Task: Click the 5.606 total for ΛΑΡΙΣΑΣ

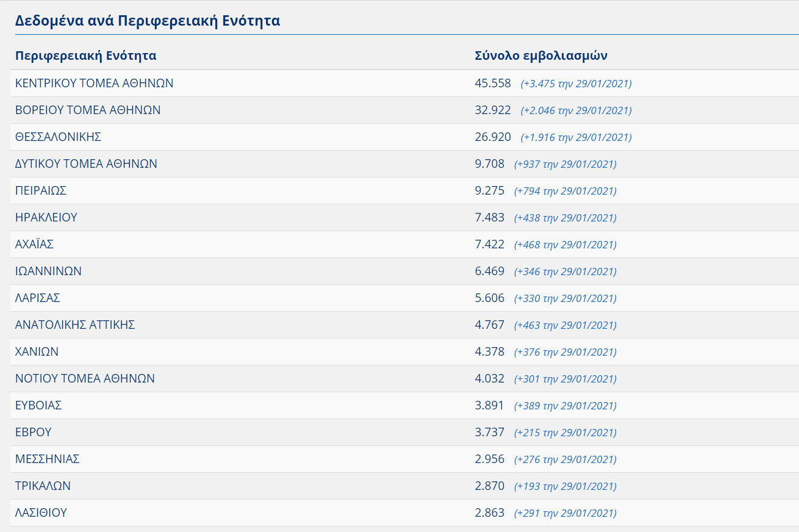Action: tap(490, 298)
